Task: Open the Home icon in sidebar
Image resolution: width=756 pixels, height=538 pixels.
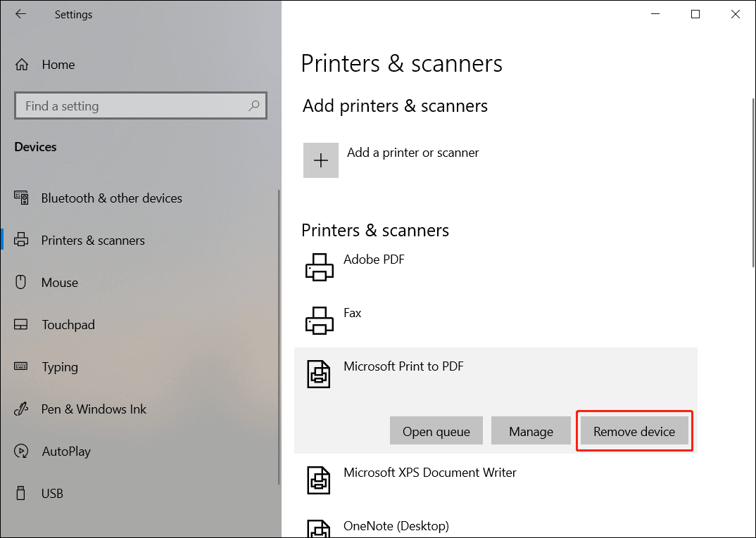Action: click(x=22, y=65)
